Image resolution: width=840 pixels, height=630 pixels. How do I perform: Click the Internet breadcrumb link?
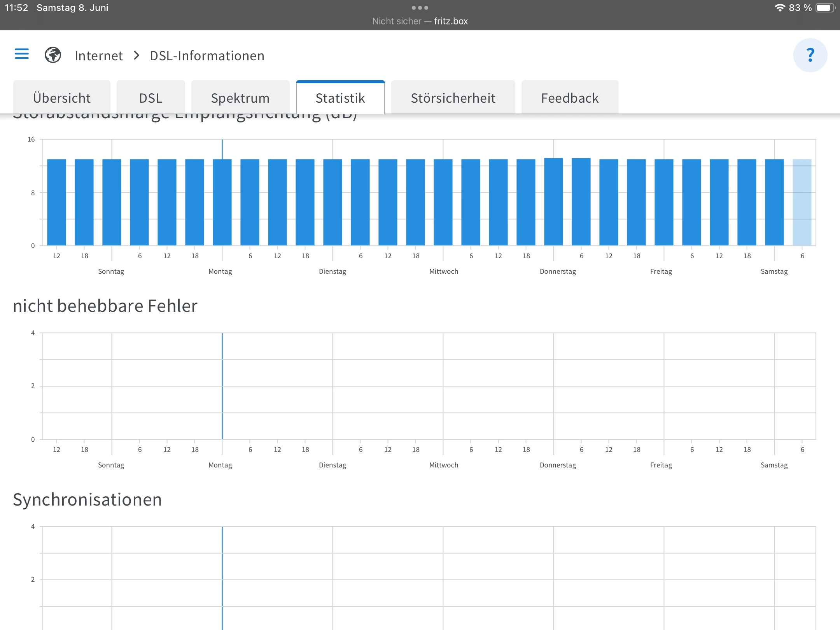pos(99,56)
